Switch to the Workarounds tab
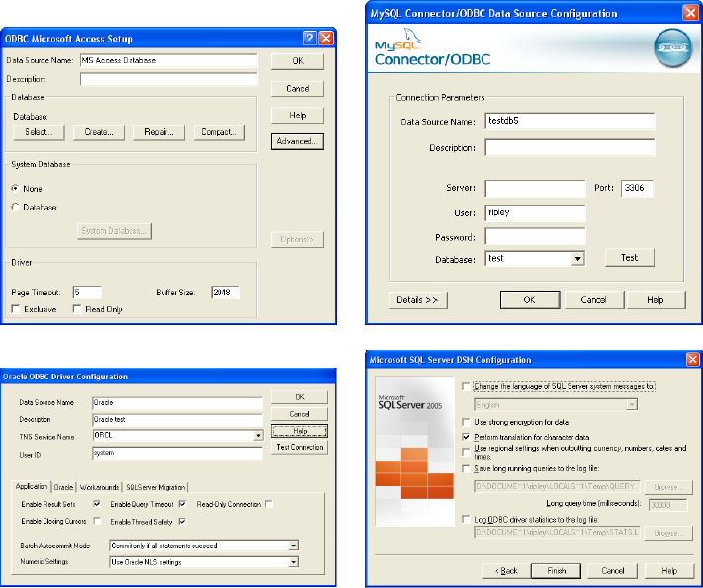Screen dimensions: 703x588 pos(99,487)
